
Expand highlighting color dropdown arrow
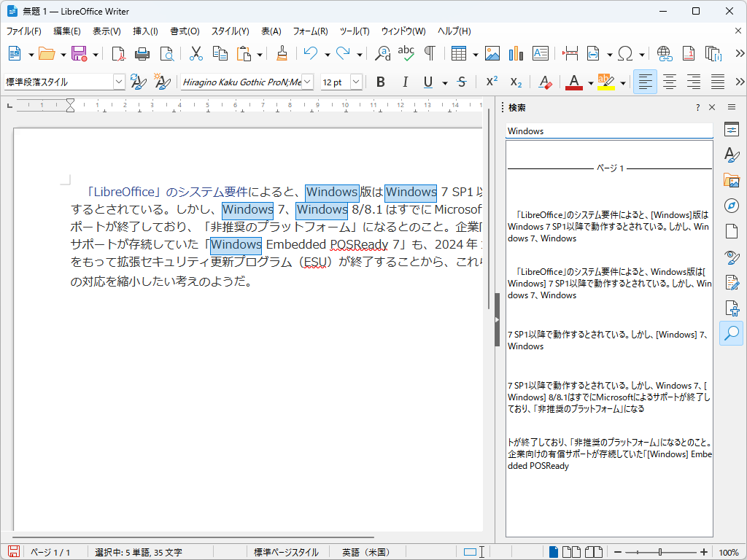623,83
